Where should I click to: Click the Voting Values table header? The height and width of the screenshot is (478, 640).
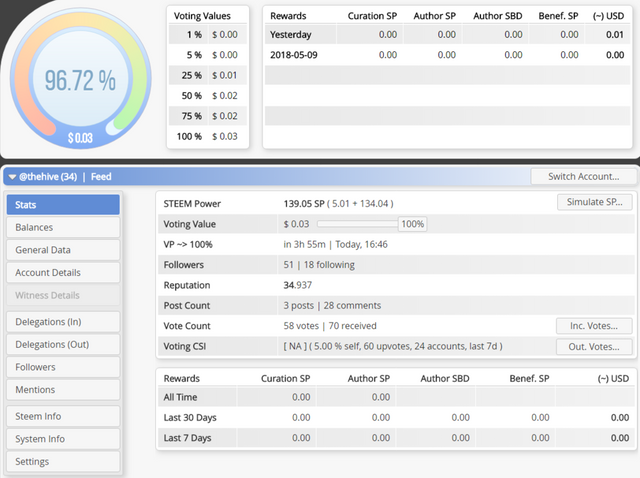[x=202, y=16]
